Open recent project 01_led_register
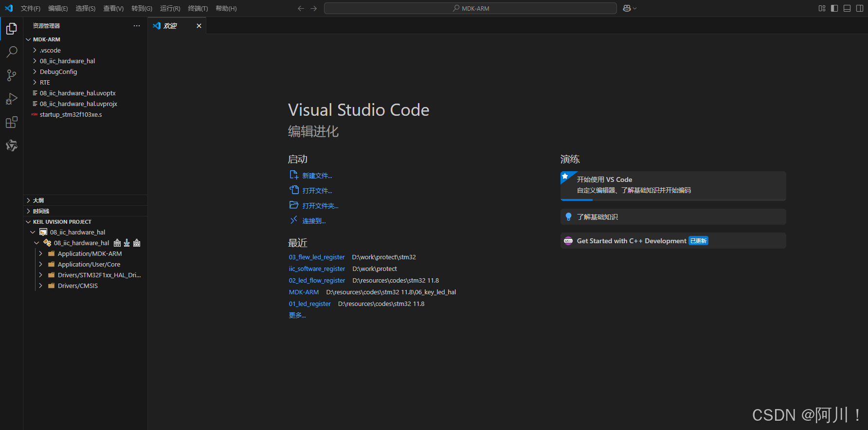 click(310, 304)
